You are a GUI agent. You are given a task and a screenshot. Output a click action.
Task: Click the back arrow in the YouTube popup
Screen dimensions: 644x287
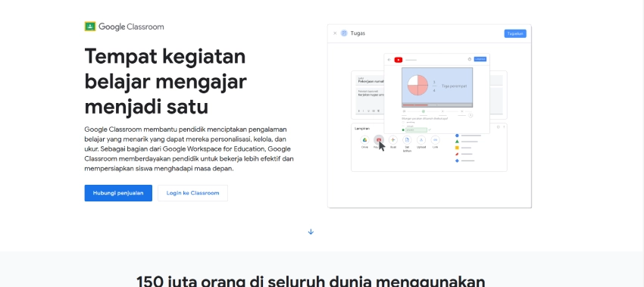pos(389,60)
